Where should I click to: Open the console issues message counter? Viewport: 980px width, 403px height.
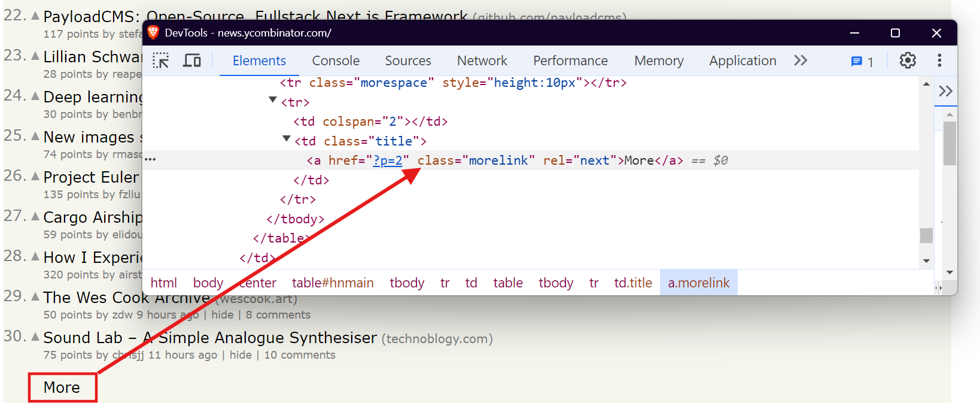coord(862,62)
